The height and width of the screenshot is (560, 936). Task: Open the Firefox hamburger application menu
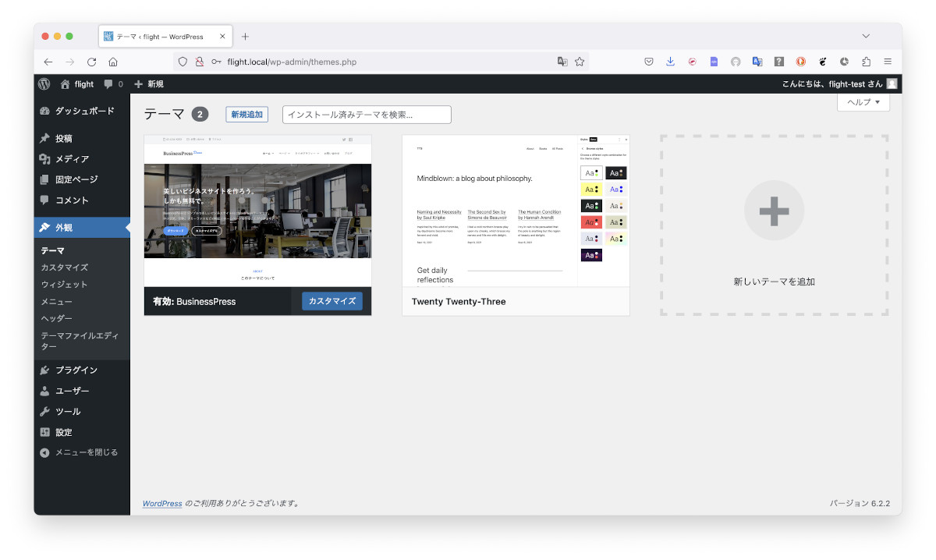[888, 62]
